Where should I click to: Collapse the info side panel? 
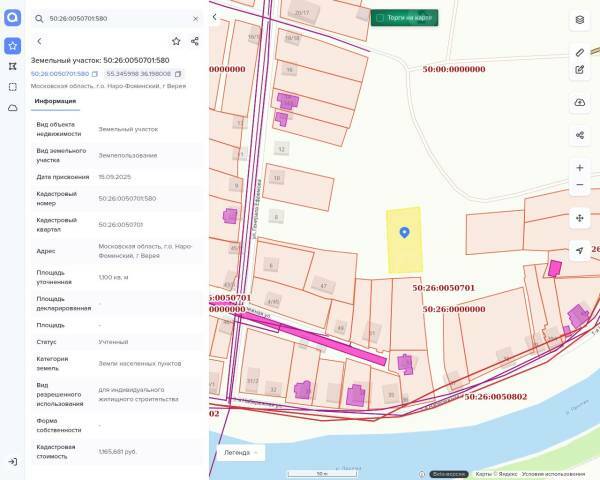pyautogui.click(x=216, y=18)
